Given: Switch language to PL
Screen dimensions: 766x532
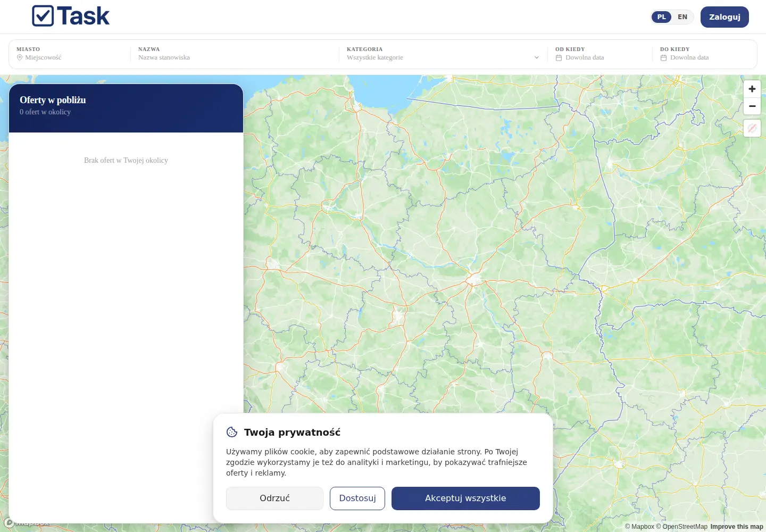Looking at the screenshot, I should coord(662,17).
